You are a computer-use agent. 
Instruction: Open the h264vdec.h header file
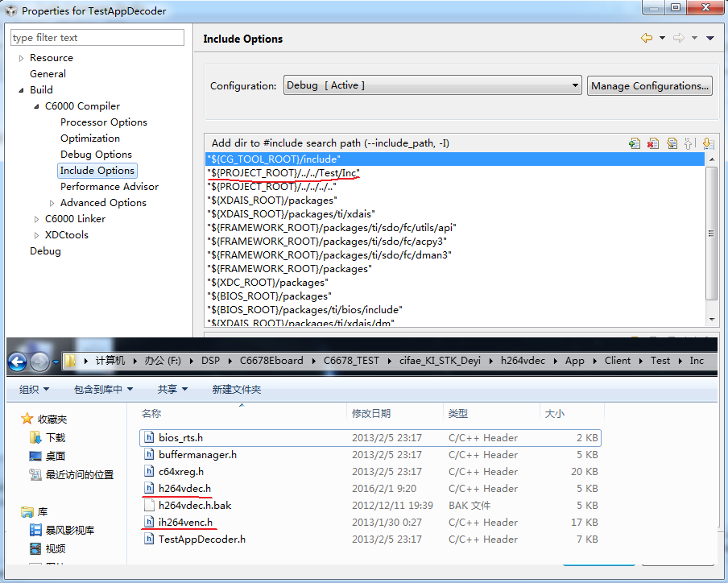coord(184,489)
